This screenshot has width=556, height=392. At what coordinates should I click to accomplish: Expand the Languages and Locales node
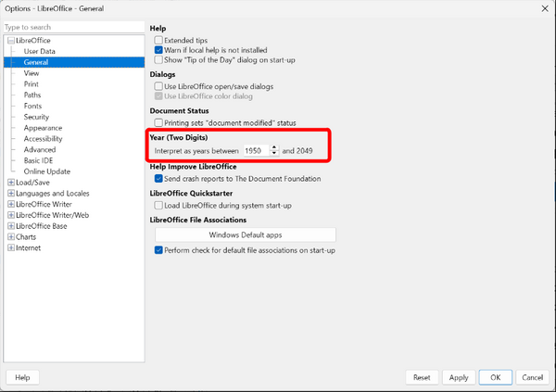(x=11, y=194)
